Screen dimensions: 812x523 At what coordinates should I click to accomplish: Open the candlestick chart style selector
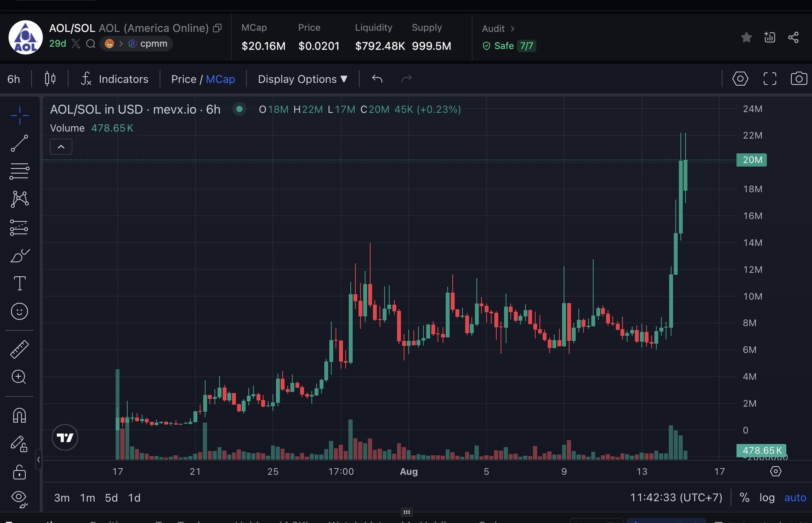pyautogui.click(x=50, y=79)
